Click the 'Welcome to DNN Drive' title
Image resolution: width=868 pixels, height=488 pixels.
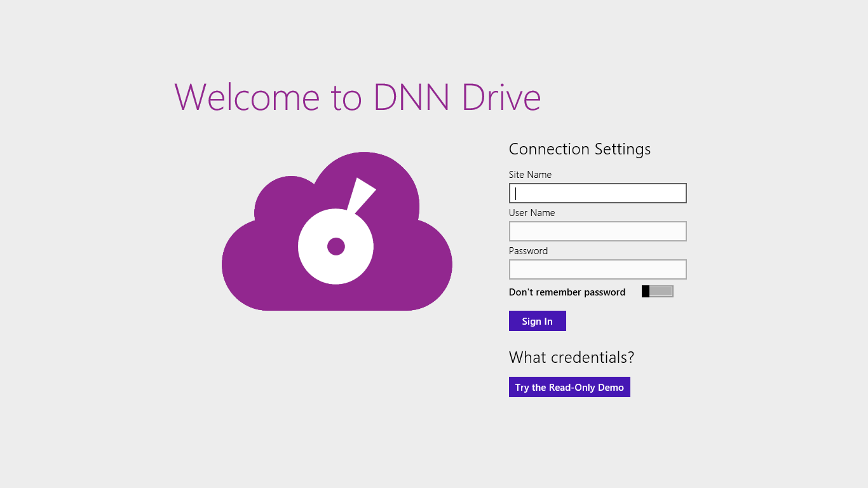tap(358, 97)
